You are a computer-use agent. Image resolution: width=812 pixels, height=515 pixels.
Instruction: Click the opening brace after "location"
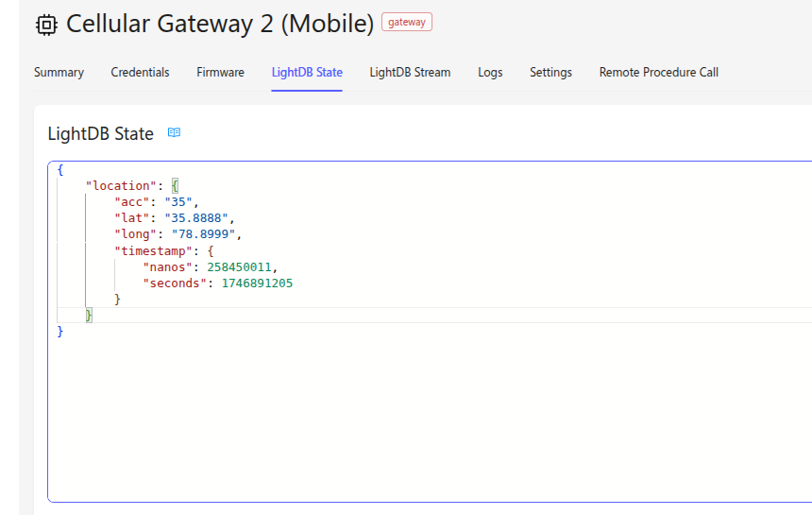175,185
